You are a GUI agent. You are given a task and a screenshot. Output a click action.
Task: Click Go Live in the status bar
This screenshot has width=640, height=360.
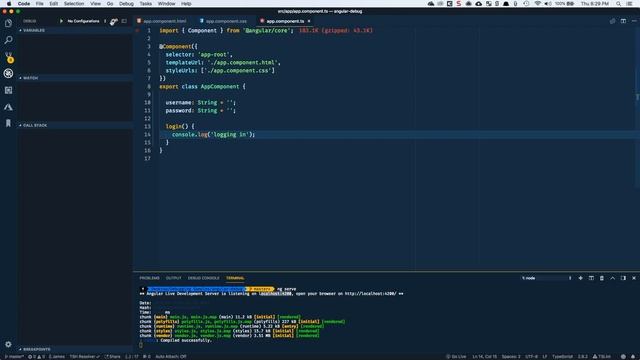tap(456, 356)
